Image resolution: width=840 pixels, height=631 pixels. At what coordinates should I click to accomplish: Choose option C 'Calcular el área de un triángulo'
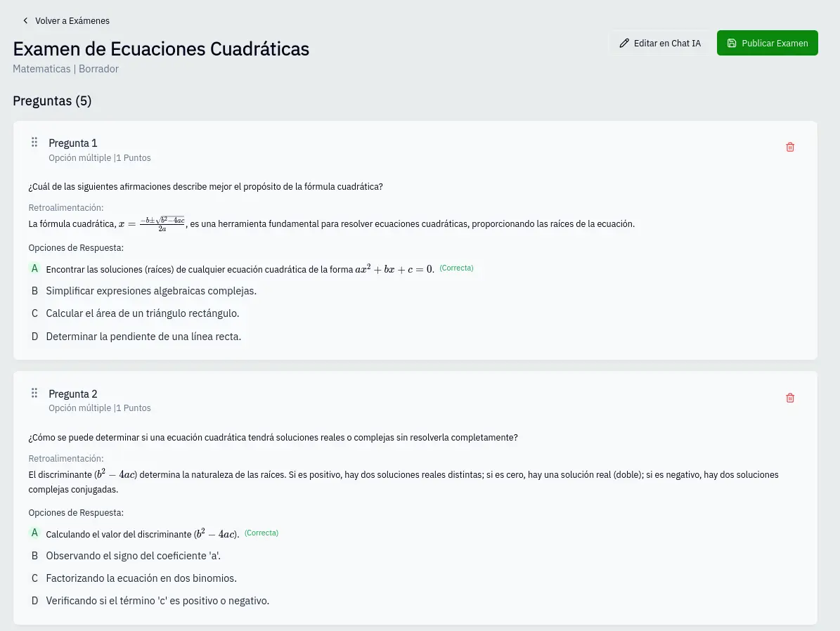pyautogui.click(x=143, y=313)
